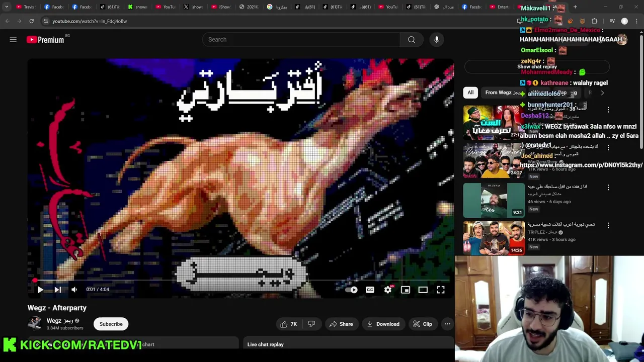This screenshot has height=362, width=644.
Task: Go to YouTube Premium home logo
Action: pos(46,40)
